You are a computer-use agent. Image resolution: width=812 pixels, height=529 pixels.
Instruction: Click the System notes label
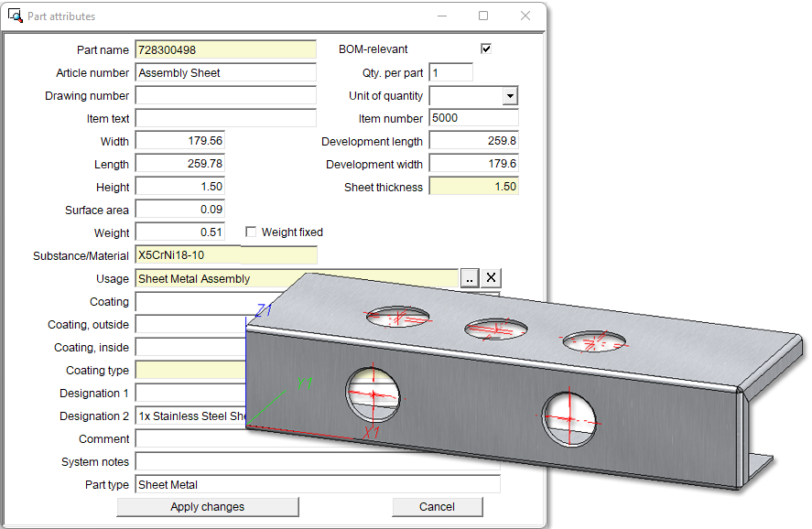coord(95,461)
